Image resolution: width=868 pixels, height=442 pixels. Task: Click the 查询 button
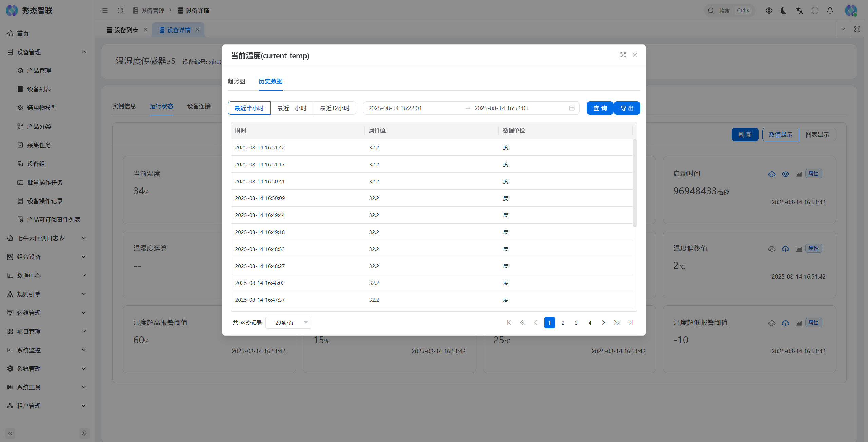(x=600, y=108)
